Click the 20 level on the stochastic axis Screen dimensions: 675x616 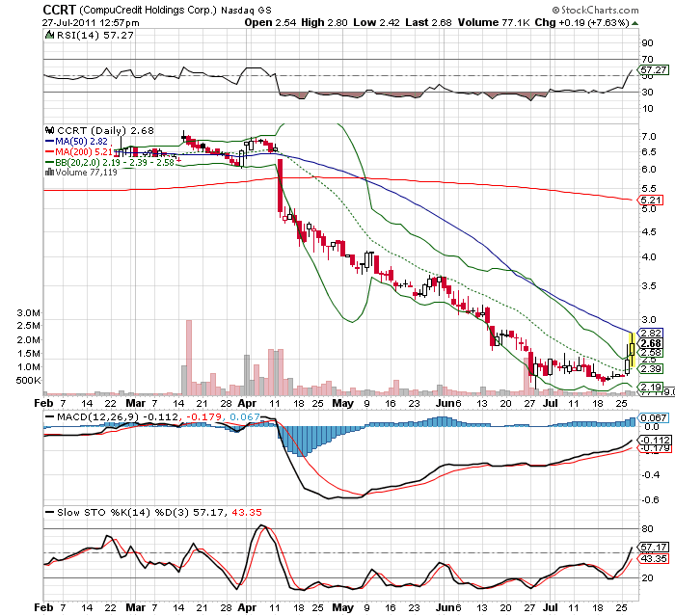(647, 578)
